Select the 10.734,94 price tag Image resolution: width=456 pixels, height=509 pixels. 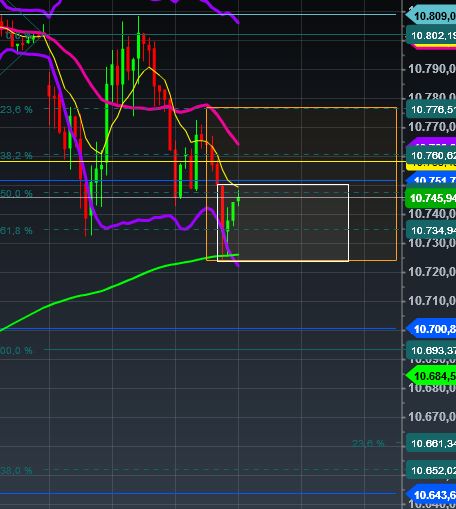[431, 230]
